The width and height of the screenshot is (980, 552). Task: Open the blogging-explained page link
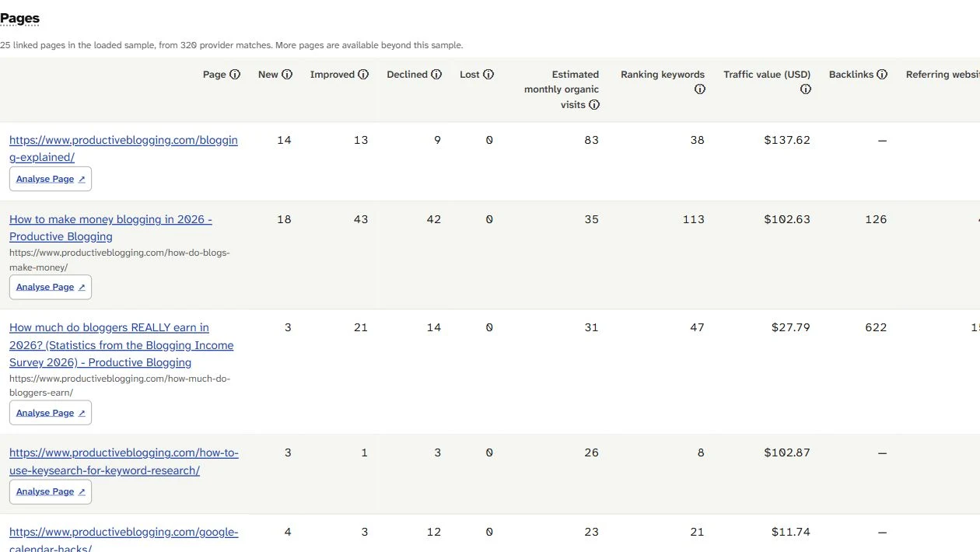click(x=124, y=148)
